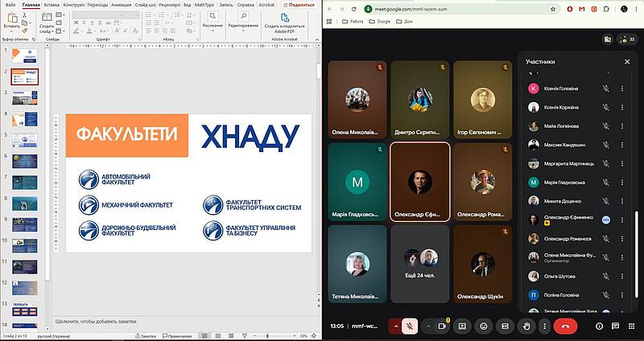Click the Примечания button in status bar
The width and height of the screenshot is (644, 341).
point(175,336)
